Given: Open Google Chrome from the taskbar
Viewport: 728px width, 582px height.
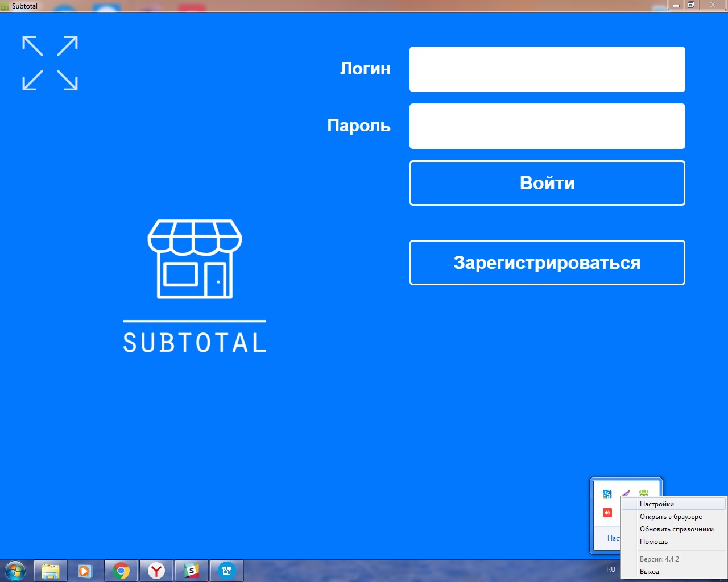Looking at the screenshot, I should 121,570.
